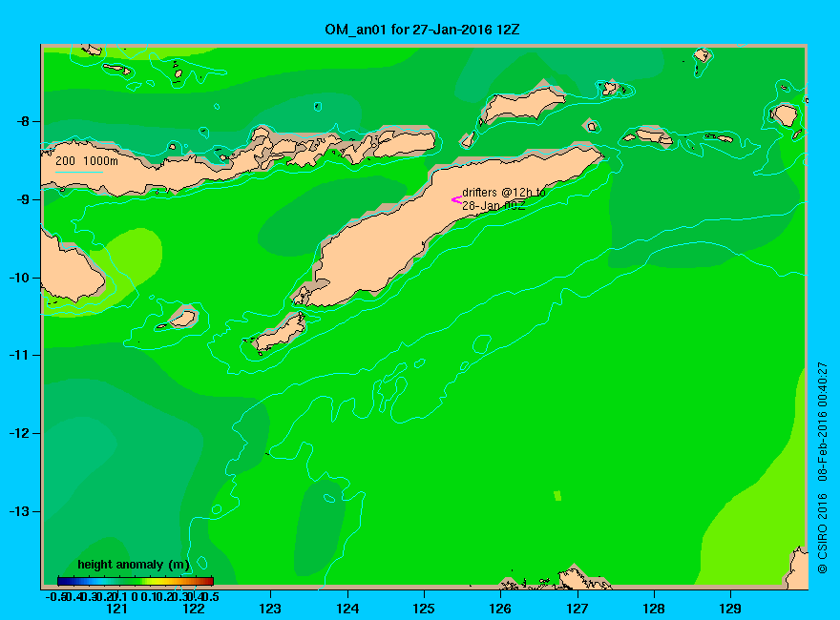Click the CSIRO 2016 copyright timestamp text
The image size is (840, 620).
click(822, 468)
